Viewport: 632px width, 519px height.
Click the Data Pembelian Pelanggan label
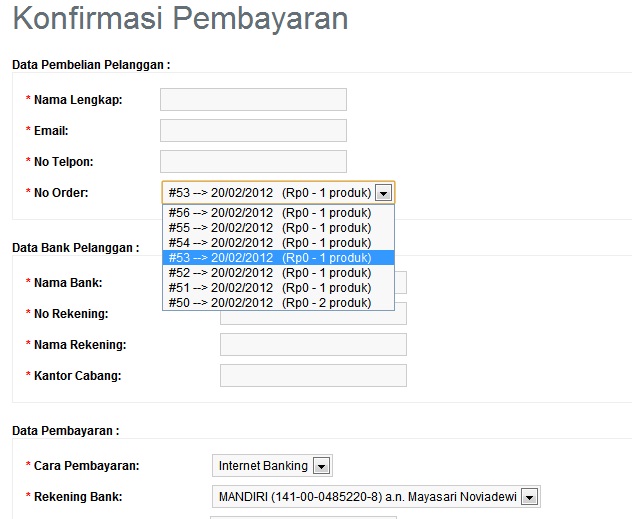[91, 65]
